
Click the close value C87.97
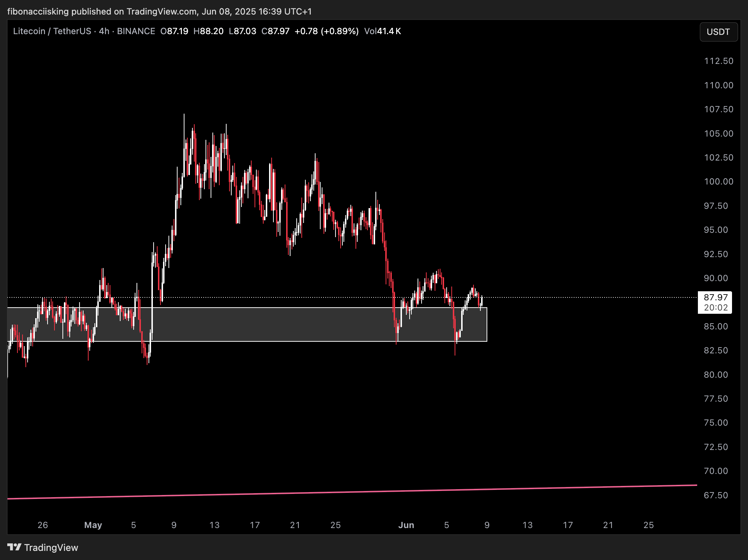point(275,31)
